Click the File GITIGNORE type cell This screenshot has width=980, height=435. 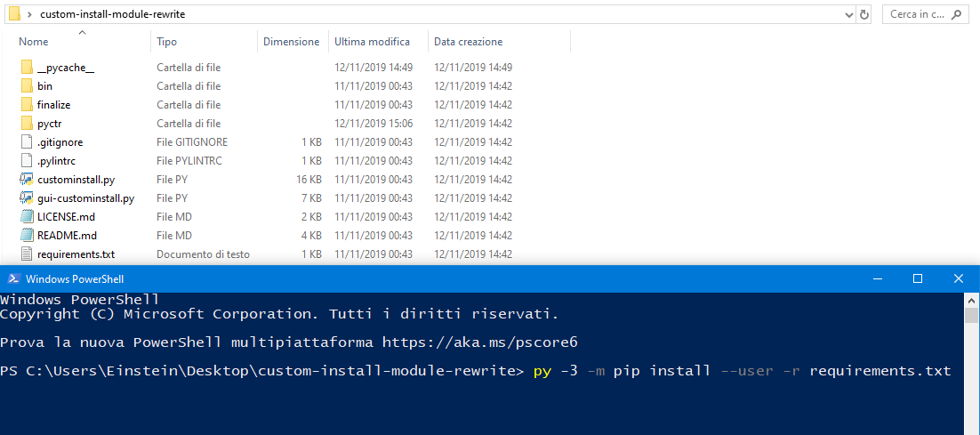[192, 141]
